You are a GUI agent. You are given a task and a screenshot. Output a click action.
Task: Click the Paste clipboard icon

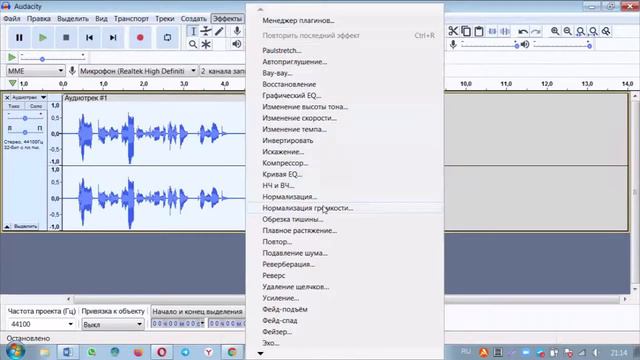479,31
